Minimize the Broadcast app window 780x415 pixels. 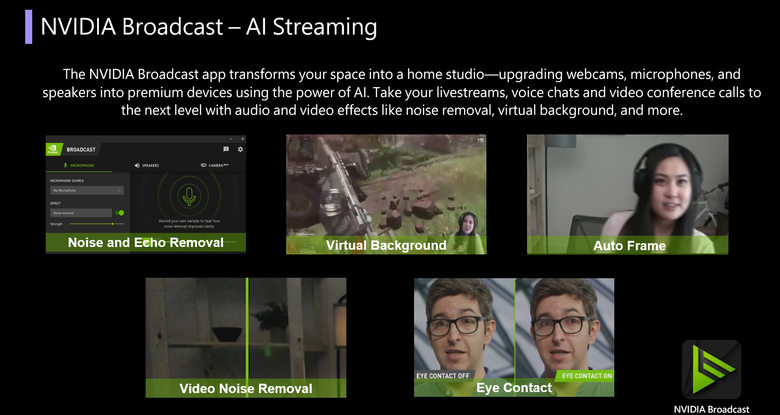pos(231,139)
